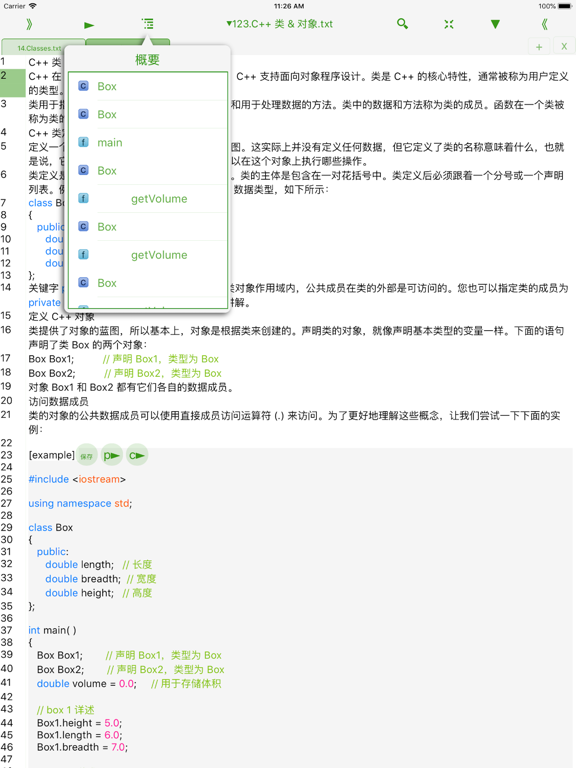Run the file with play icon
This screenshot has width=576, height=768.
click(89, 25)
